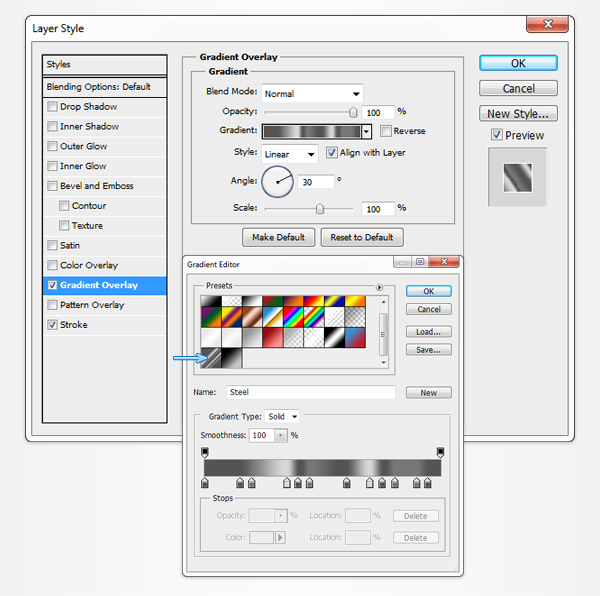The width and height of the screenshot is (600, 596).
Task: Click the Smoothness stepper arrow
Action: (x=280, y=435)
